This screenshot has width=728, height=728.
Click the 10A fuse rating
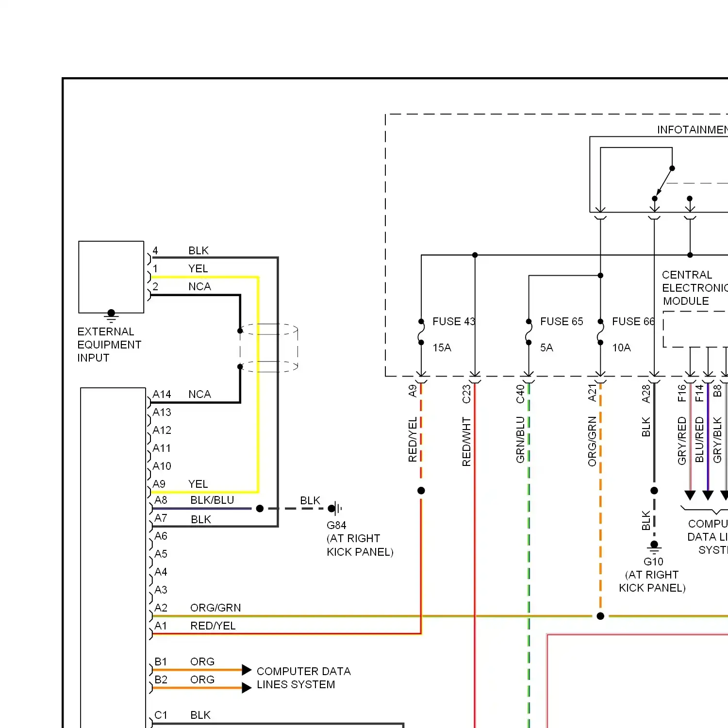621,347
